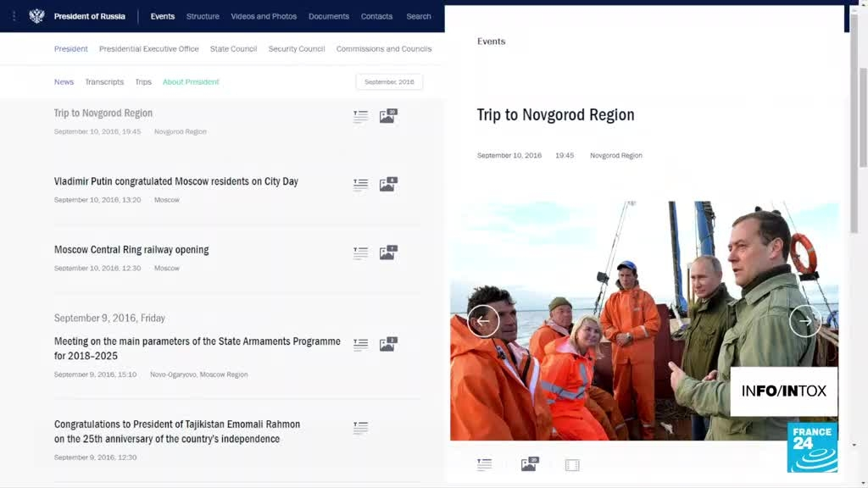This screenshot has width=868, height=488.
Task: Open text icon for State Armaments Programme meeting
Action: point(360,345)
